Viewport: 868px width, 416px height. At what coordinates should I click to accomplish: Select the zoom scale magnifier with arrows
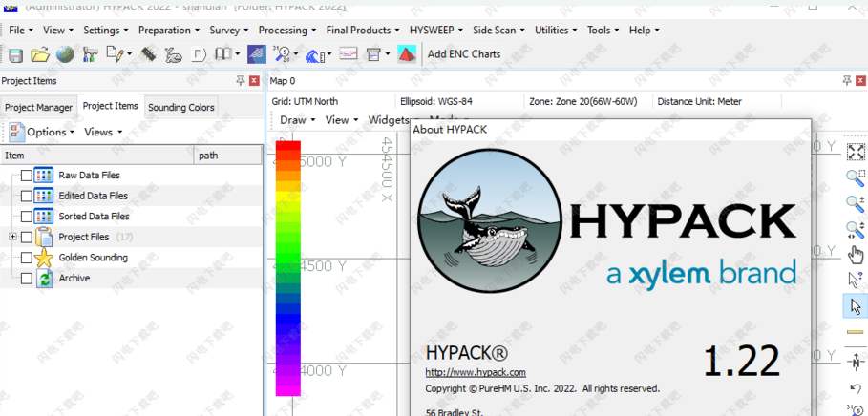pos(856,229)
